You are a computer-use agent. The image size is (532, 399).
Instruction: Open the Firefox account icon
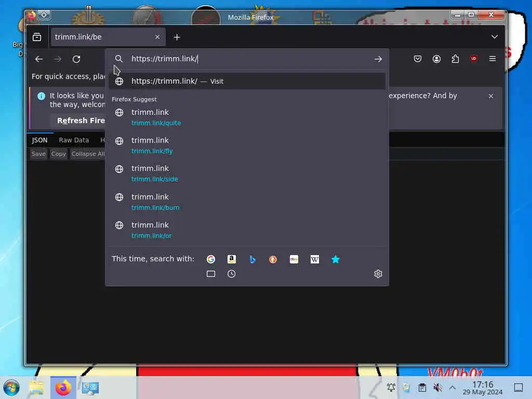pyautogui.click(x=436, y=59)
